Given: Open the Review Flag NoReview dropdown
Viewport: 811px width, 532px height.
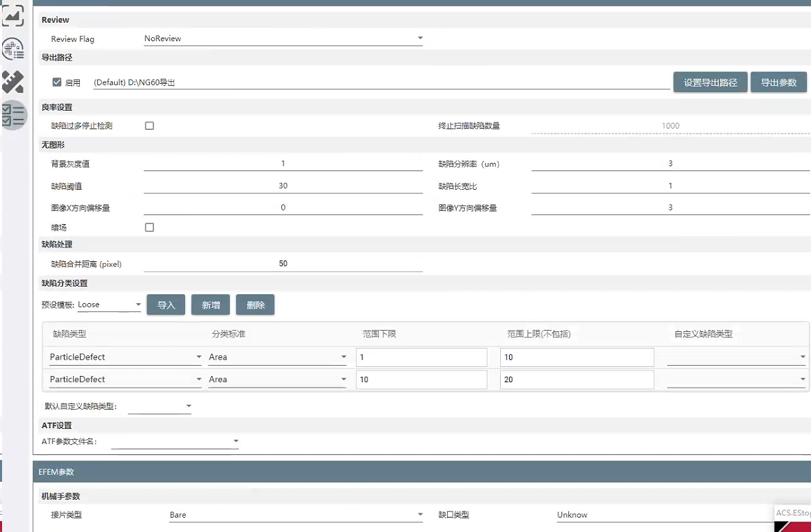Looking at the screenshot, I should tap(283, 39).
